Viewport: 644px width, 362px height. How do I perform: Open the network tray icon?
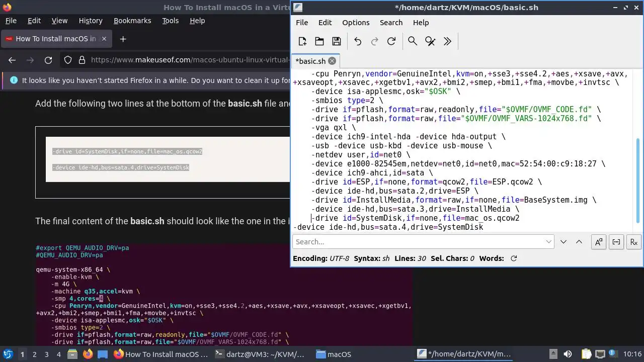pos(601,354)
